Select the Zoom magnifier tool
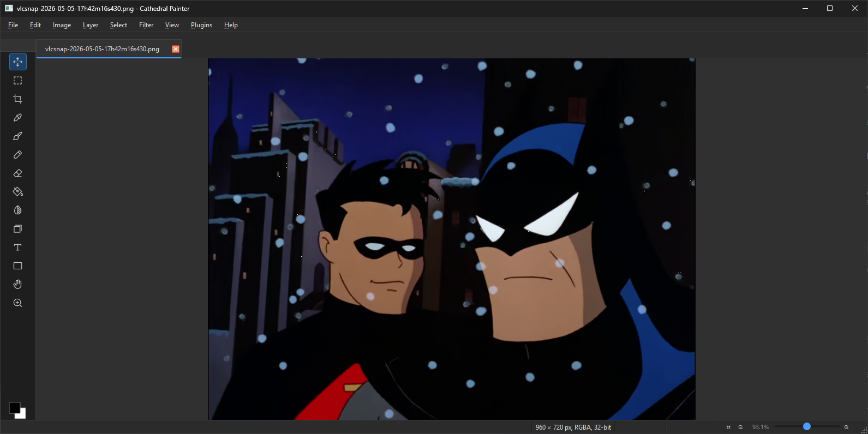The image size is (868, 434). coord(18,303)
